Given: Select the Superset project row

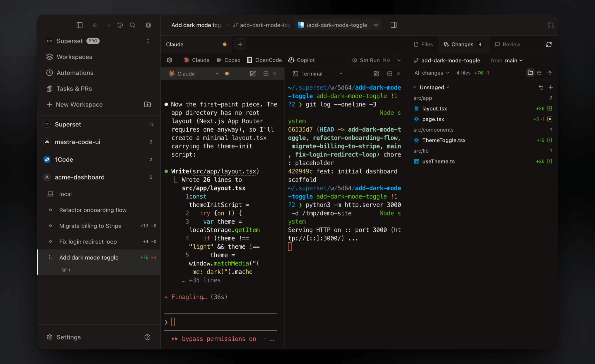Looking at the screenshot, I should (99, 124).
